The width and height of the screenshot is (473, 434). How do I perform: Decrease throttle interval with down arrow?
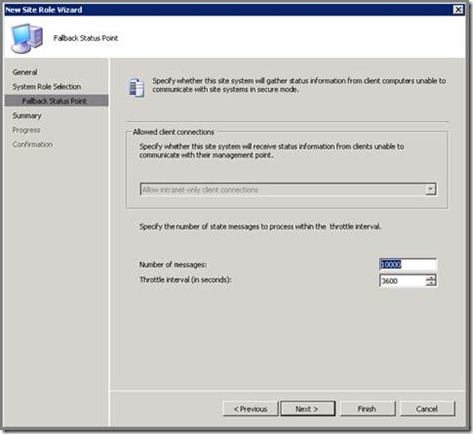[x=431, y=284]
